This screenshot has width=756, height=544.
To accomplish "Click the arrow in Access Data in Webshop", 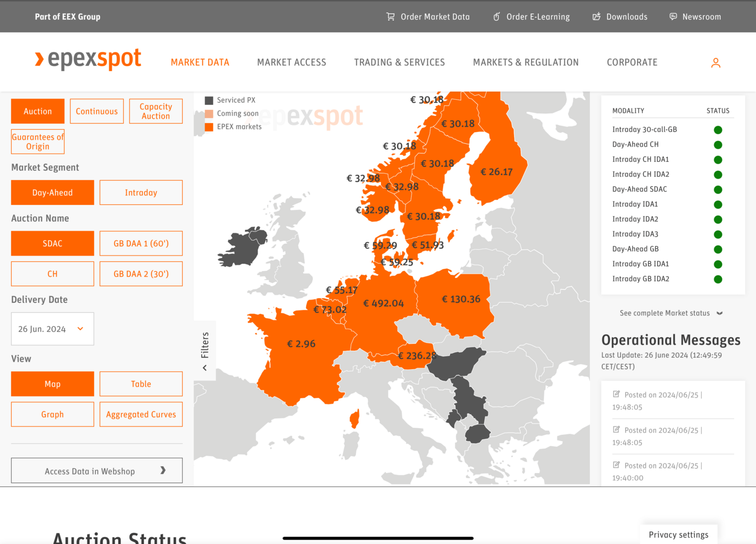I will tap(163, 470).
